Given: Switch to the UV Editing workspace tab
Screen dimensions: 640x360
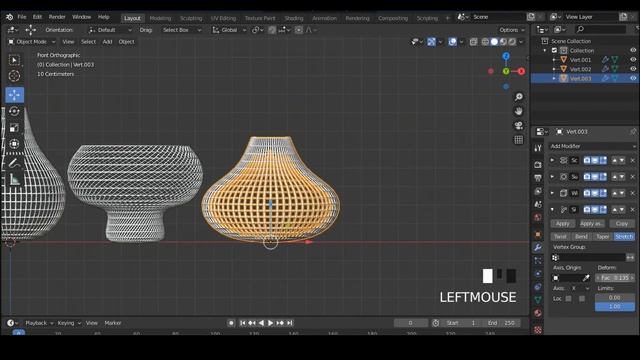Looking at the screenshot, I should (223, 18).
